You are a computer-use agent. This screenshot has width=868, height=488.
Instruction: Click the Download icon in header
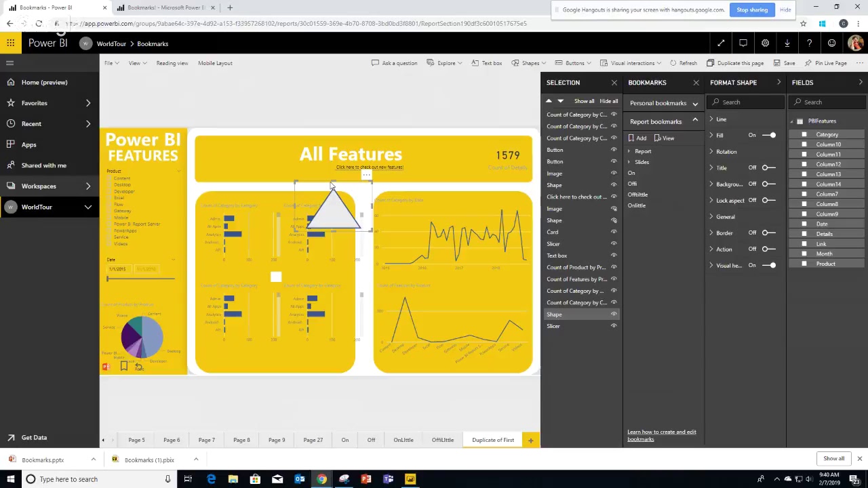click(x=787, y=43)
